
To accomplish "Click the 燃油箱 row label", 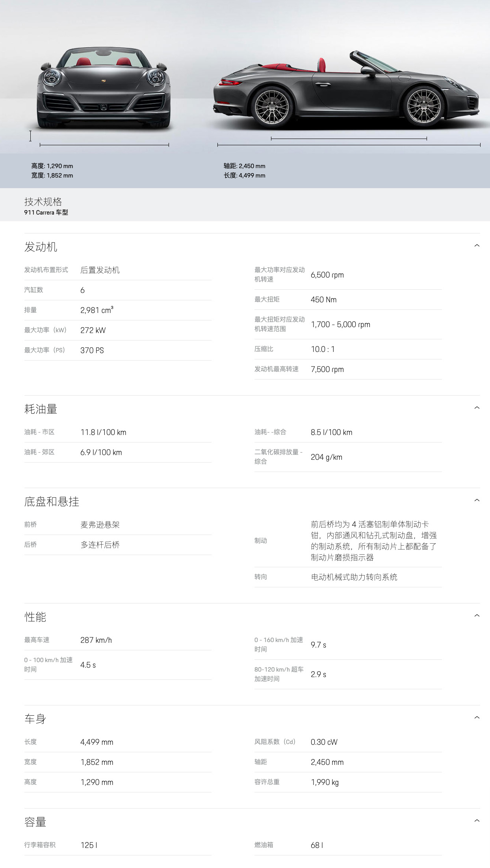I will point(264,845).
